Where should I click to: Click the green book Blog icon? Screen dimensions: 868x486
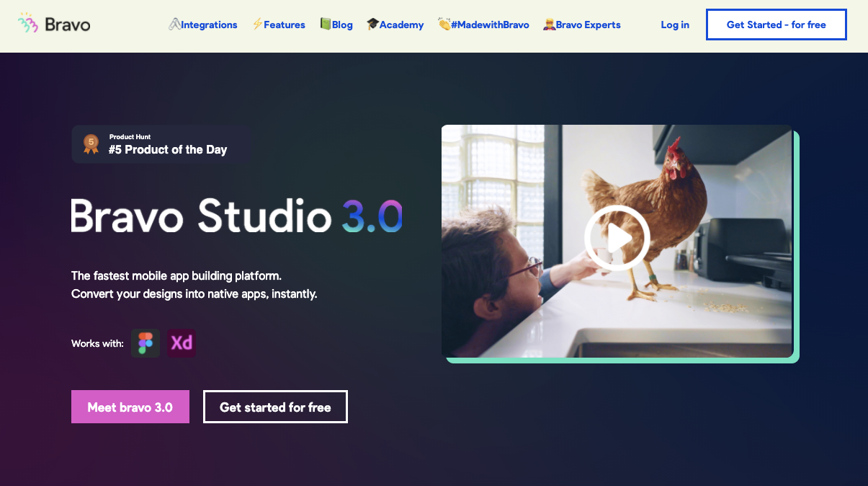pyautogui.click(x=326, y=25)
